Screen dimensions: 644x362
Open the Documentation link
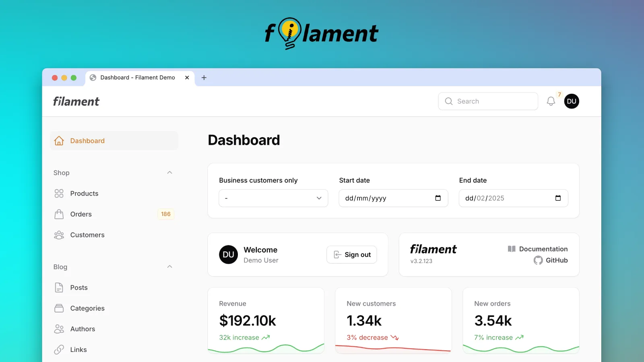[x=543, y=249]
